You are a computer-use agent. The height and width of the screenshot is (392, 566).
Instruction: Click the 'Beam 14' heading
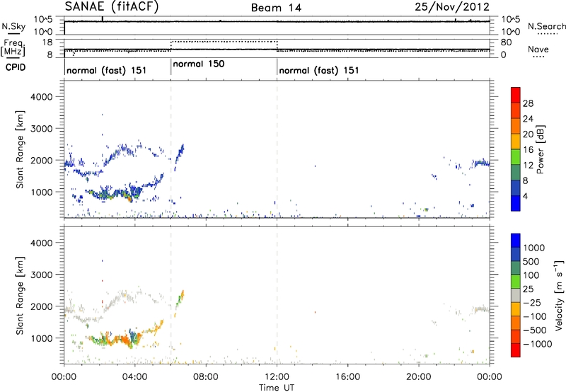276,8
